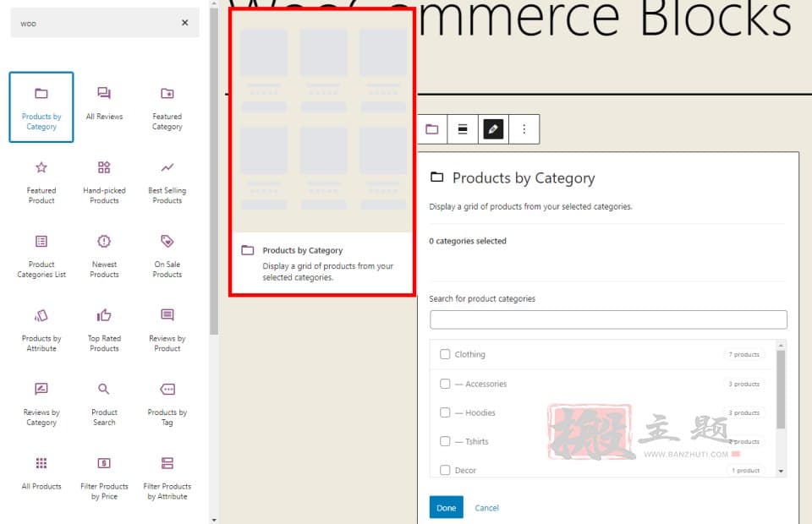The height and width of the screenshot is (524, 812).
Task: Click the category list scroll down arrow
Action: 781,472
